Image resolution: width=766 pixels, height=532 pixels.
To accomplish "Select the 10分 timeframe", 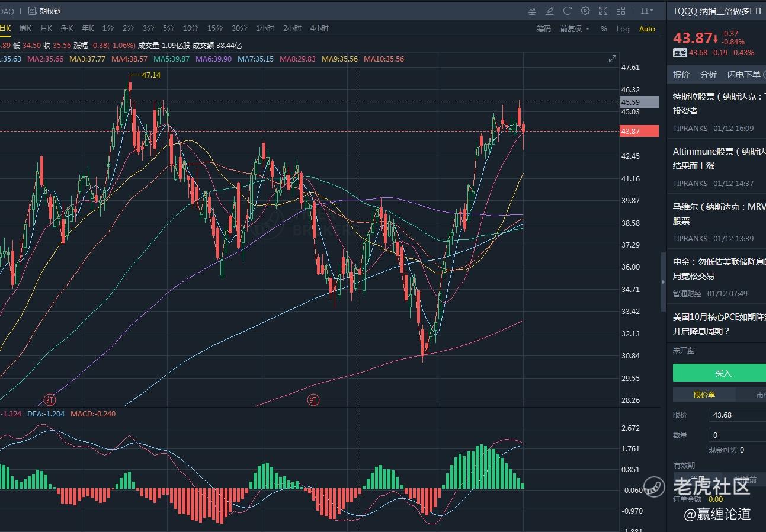I will (x=191, y=28).
